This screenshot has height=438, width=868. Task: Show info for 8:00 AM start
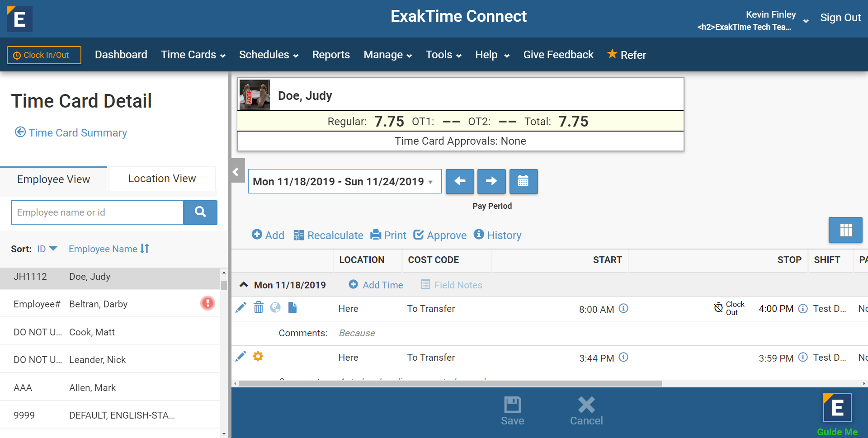pyautogui.click(x=623, y=308)
